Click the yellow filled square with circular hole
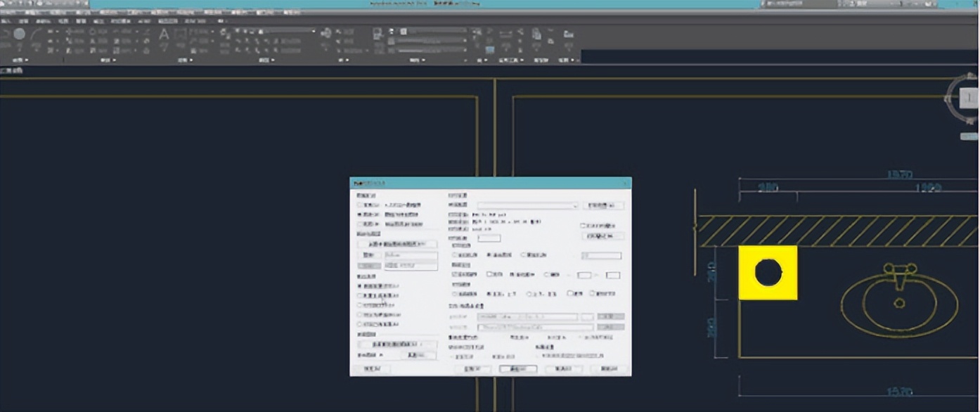The height and width of the screenshot is (412, 980). (x=768, y=273)
